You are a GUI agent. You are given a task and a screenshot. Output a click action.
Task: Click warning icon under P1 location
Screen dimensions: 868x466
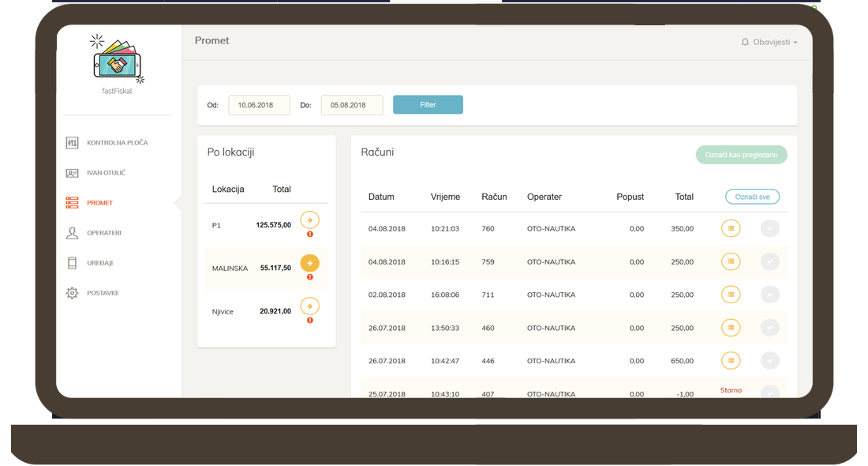pyautogui.click(x=310, y=234)
